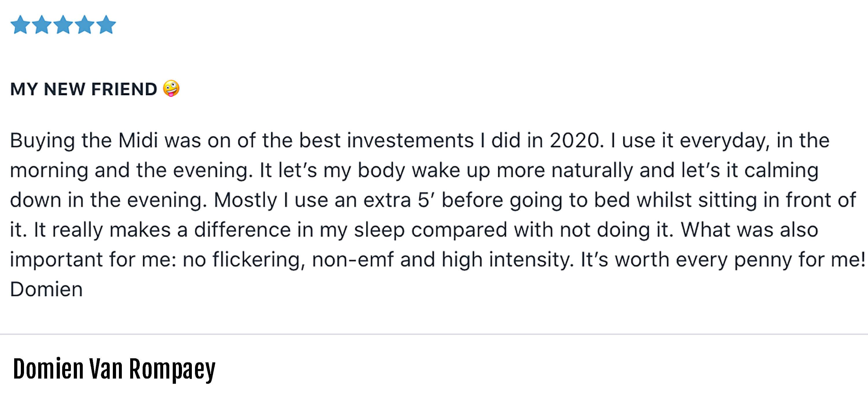Click the word Midi in the review
Image resolution: width=868 pixels, height=402 pixels.
click(138, 141)
